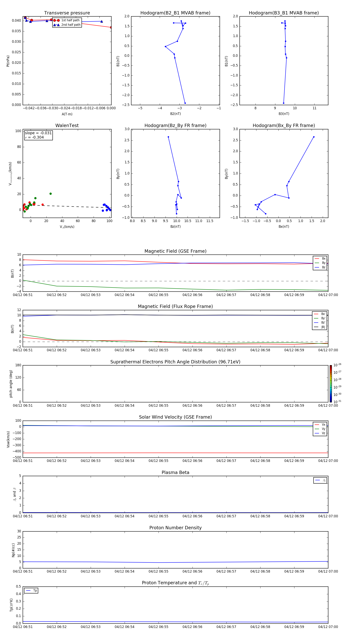Click the topmost point in Bz_By hodogram

click(x=168, y=137)
